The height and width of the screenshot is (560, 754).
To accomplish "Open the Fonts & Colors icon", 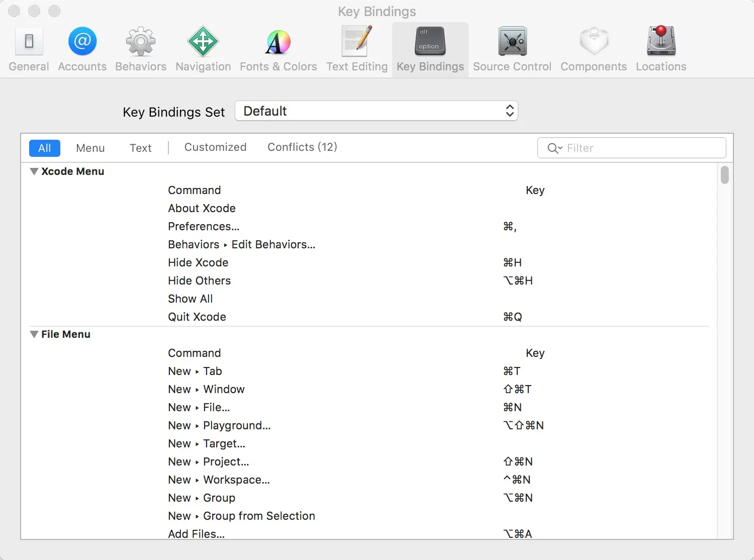I will click(x=278, y=42).
